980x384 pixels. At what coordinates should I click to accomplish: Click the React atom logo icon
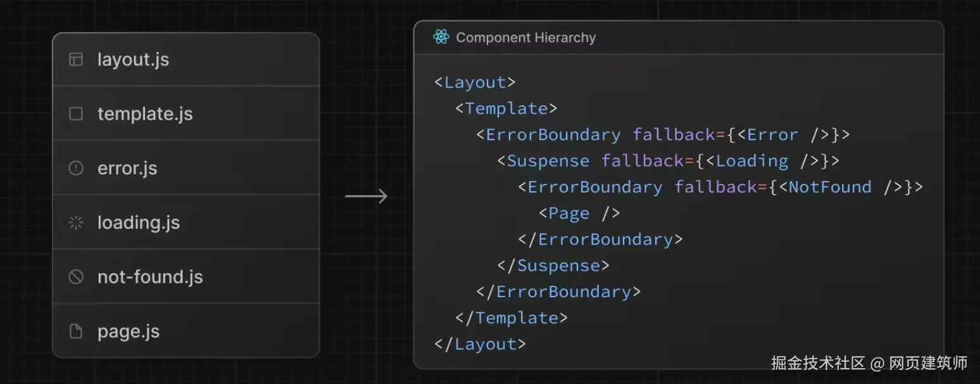coord(441,37)
